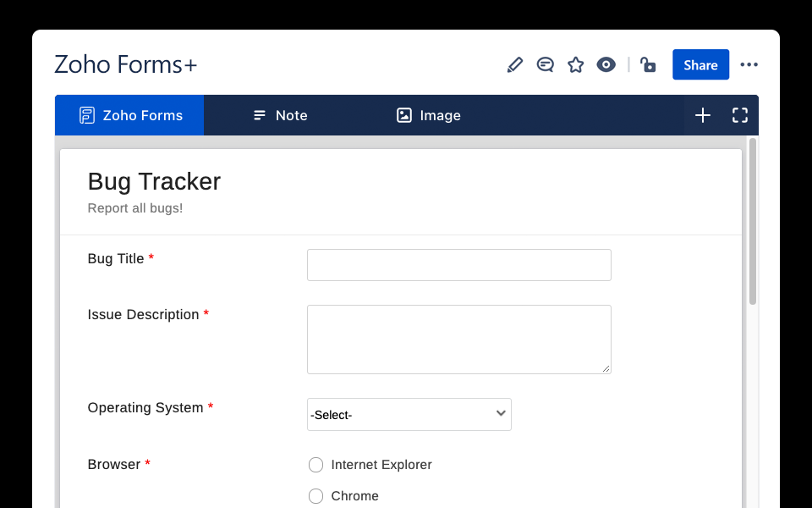Viewport: 812px width, 508px height.
Task: Star this Zoho Forms+ document
Action: [x=575, y=64]
